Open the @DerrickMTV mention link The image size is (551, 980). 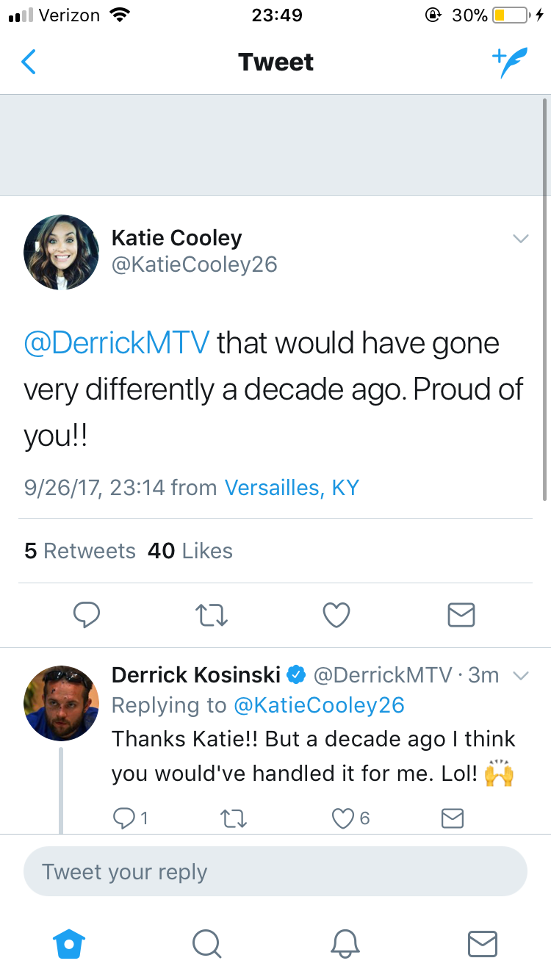(x=117, y=343)
